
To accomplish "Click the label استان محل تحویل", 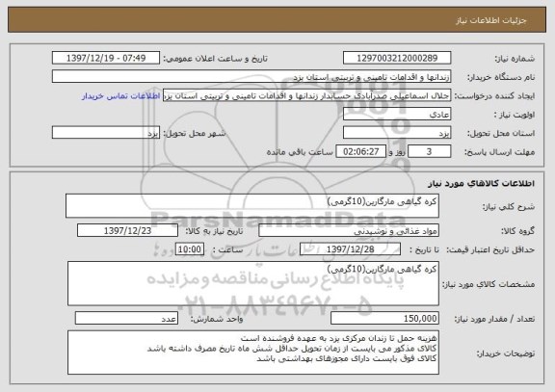I will 501,133.
